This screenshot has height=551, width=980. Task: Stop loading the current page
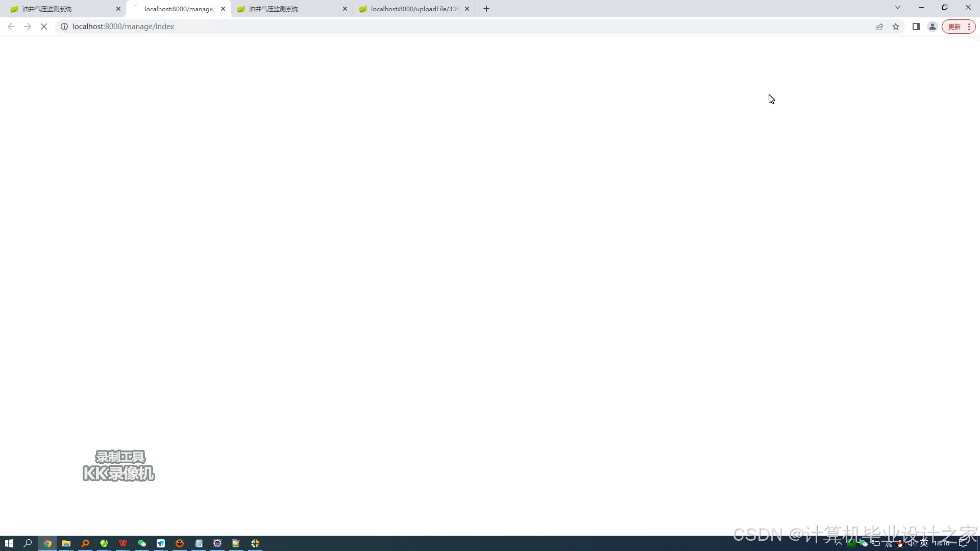(44, 27)
